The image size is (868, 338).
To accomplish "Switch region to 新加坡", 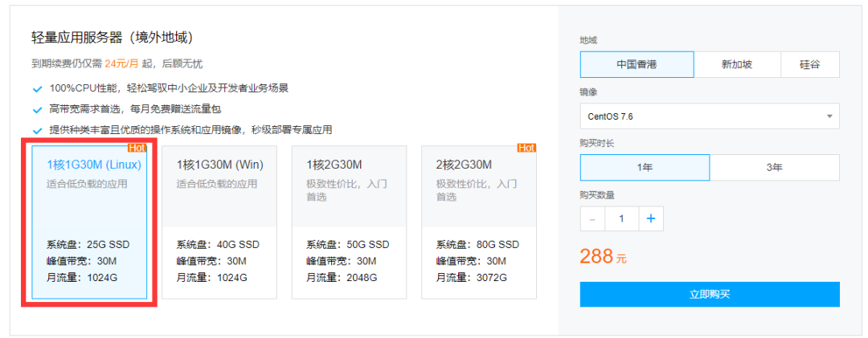I will (x=737, y=65).
